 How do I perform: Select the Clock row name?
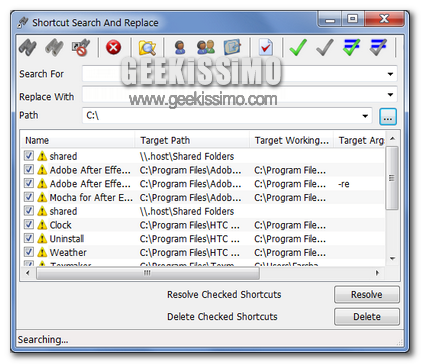[x=60, y=225]
